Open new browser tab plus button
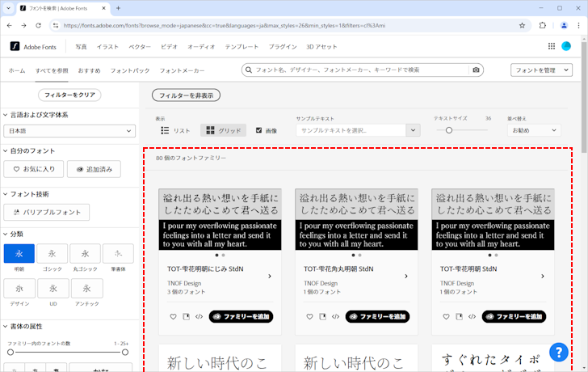 coord(118,8)
